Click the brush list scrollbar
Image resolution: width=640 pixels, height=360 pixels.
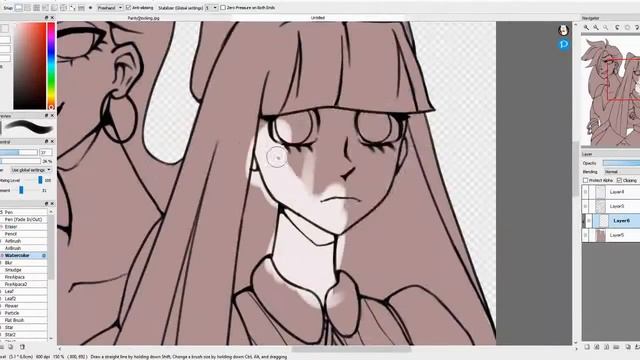click(51, 248)
